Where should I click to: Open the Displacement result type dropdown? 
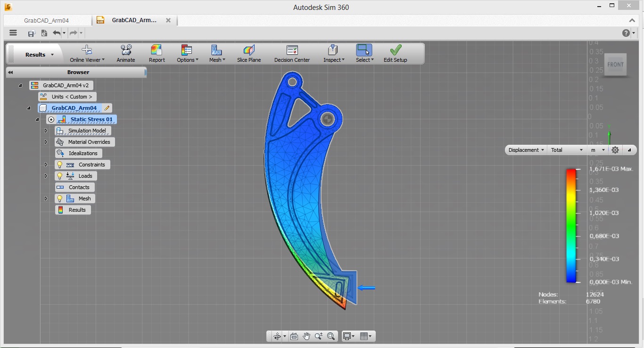click(x=526, y=150)
